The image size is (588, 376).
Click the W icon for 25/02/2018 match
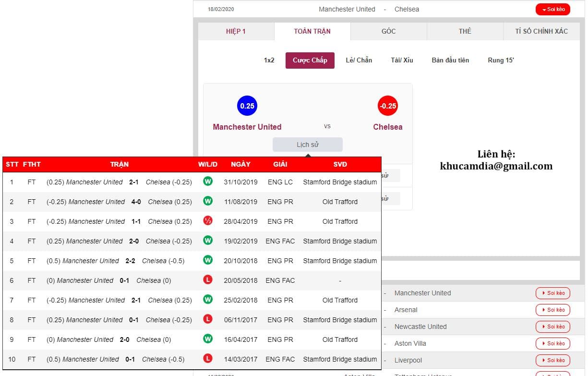click(x=208, y=300)
